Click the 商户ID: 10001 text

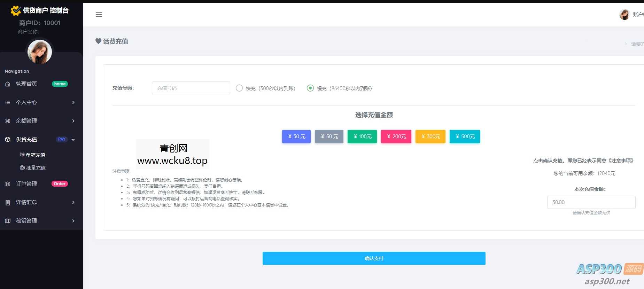click(40, 23)
